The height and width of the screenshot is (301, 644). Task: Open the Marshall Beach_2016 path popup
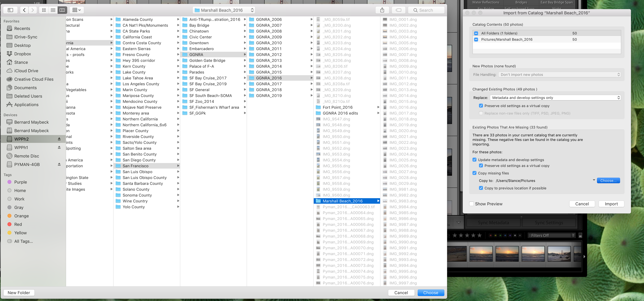[224, 10]
